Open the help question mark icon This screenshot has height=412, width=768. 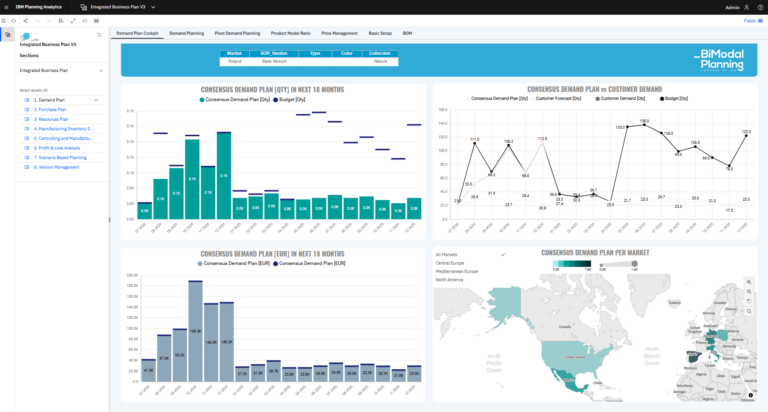(759, 6)
